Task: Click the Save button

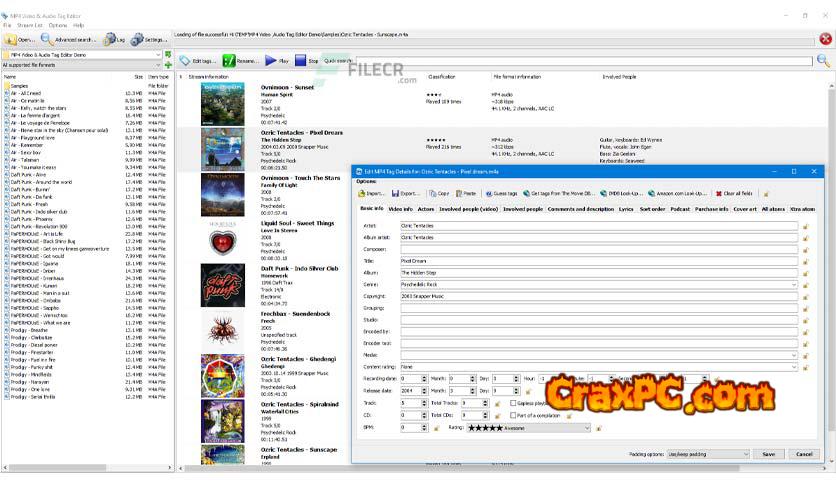Action: click(768, 453)
